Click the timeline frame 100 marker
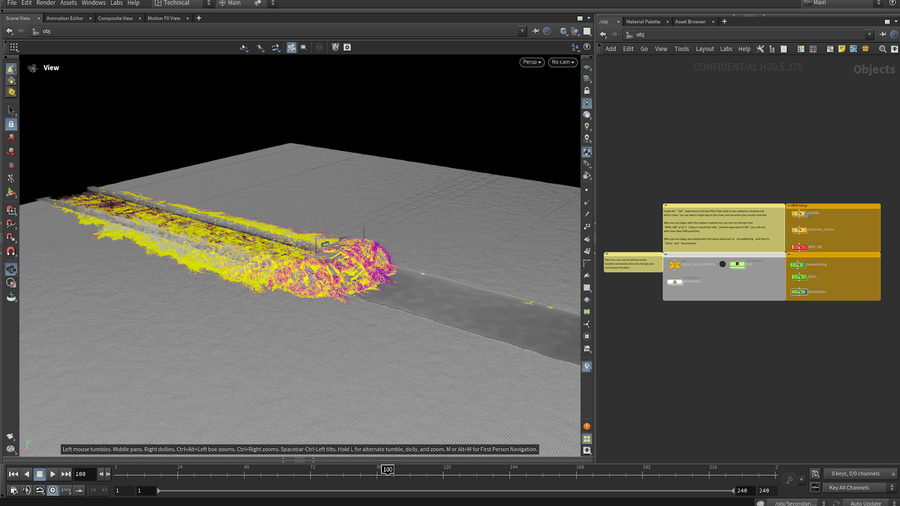The height and width of the screenshot is (506, 900). [387, 469]
